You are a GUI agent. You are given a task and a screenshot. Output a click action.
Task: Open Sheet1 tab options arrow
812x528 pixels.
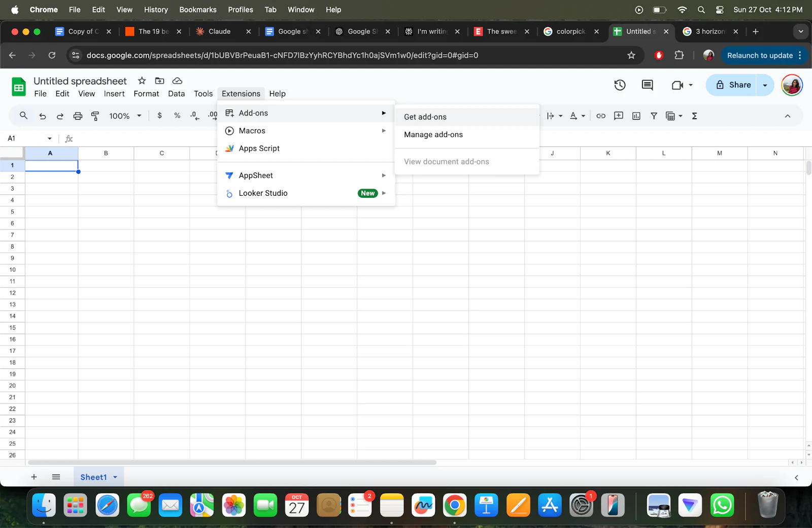[x=115, y=477]
